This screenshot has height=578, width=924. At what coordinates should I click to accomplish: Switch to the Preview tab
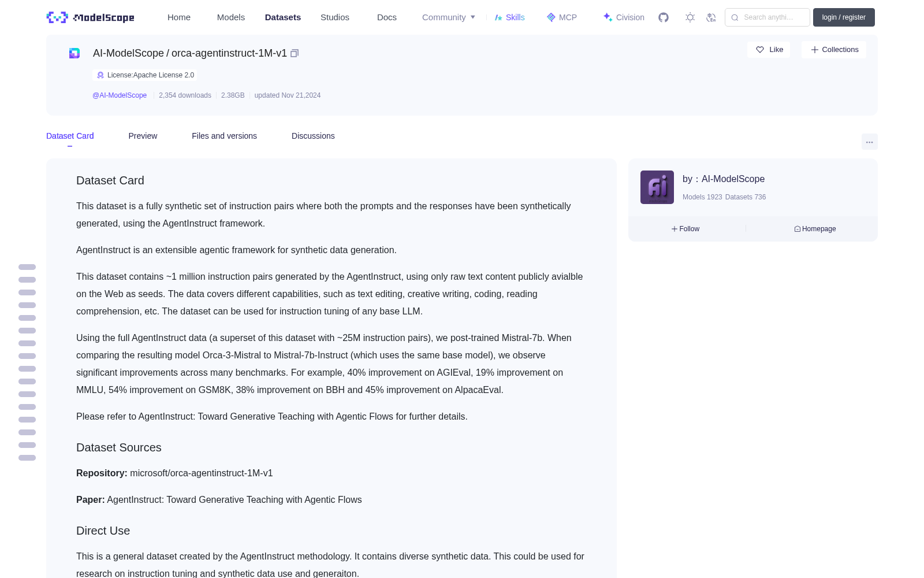(143, 136)
